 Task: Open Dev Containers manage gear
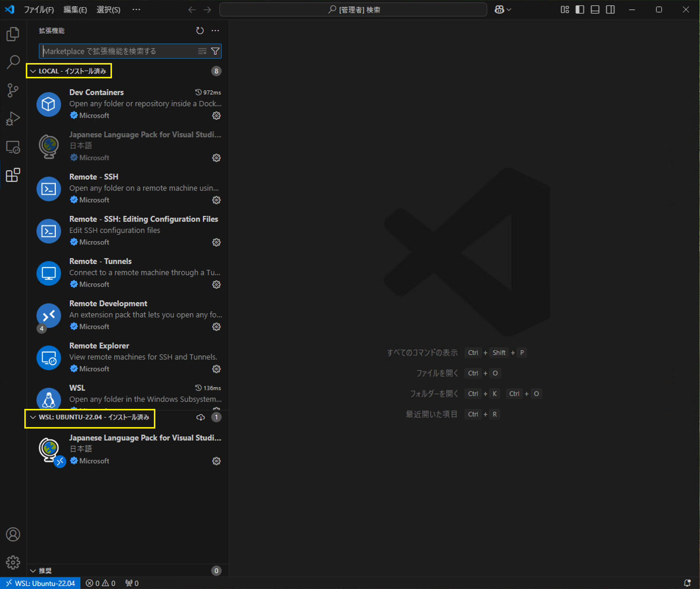point(217,116)
